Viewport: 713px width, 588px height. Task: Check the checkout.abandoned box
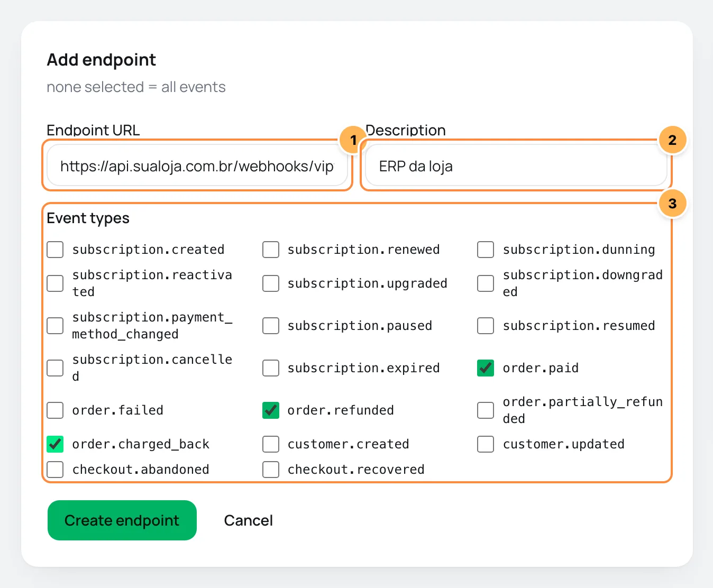click(55, 470)
